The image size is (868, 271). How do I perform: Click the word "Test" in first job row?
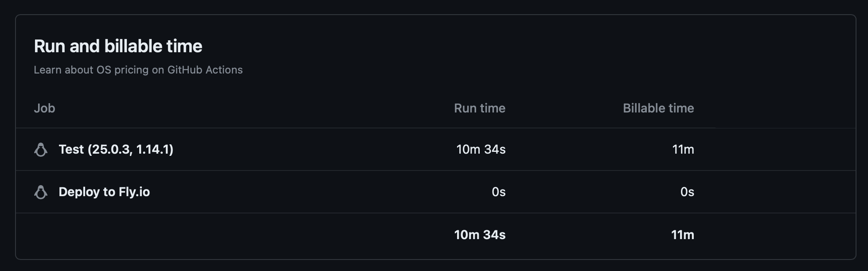point(71,150)
